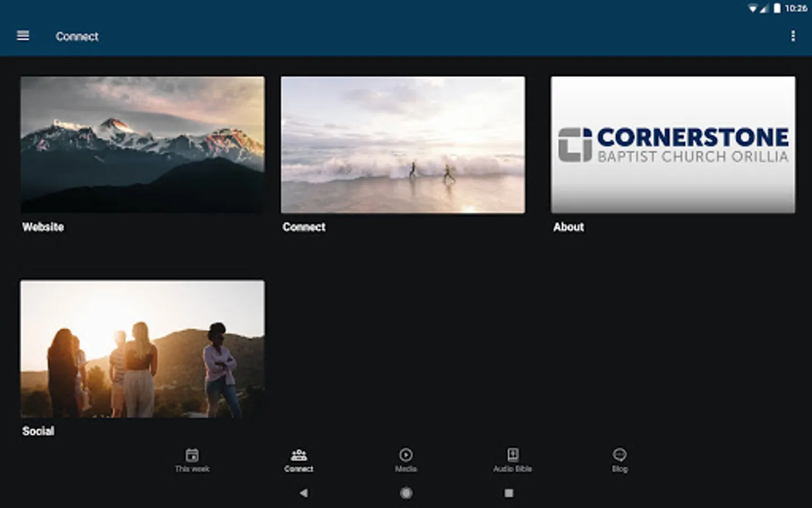Click the 10:26 clock in status bar
This screenshot has width=812, height=508.
point(796,8)
